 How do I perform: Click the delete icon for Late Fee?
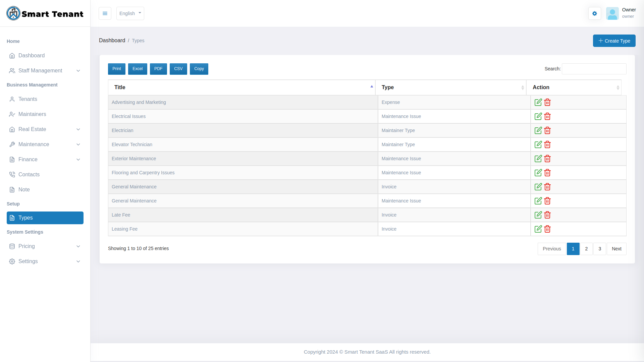[547, 215]
